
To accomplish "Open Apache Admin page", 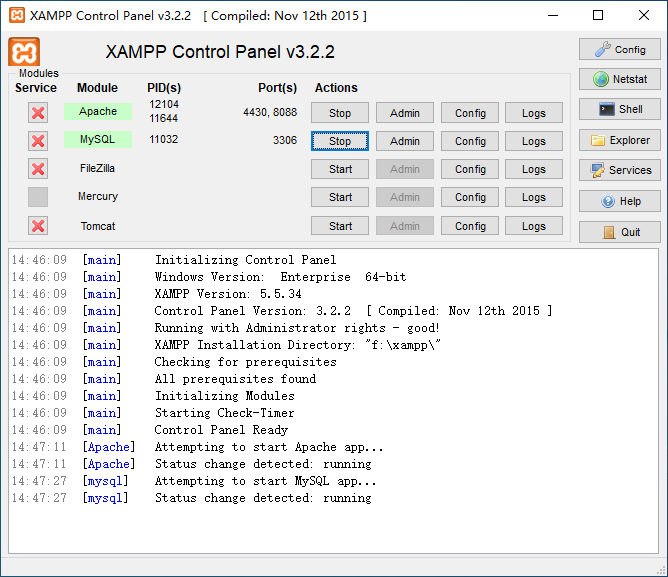I will click(x=405, y=113).
